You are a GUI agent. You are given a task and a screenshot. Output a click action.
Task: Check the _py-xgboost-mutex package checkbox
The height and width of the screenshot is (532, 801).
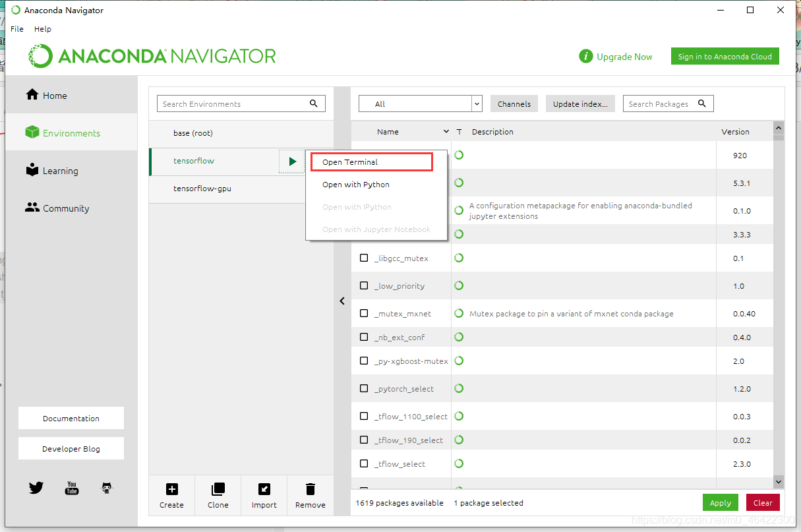tap(364, 361)
